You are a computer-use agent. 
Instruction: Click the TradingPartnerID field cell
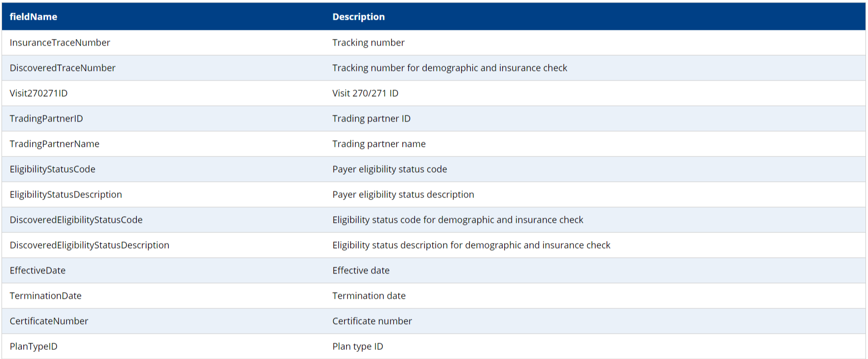point(46,118)
